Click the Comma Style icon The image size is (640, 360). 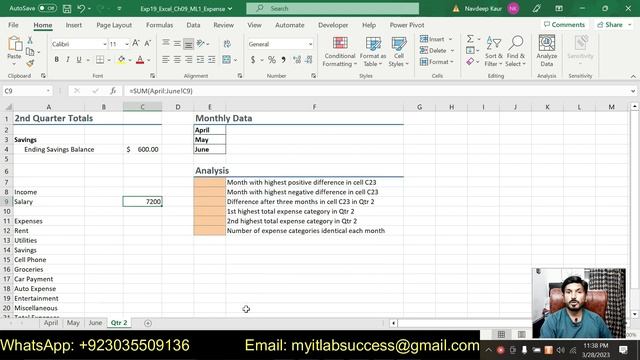coord(283,60)
